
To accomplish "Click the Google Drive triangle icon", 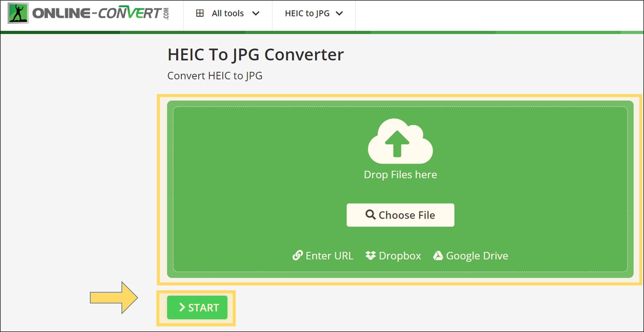I will (438, 256).
